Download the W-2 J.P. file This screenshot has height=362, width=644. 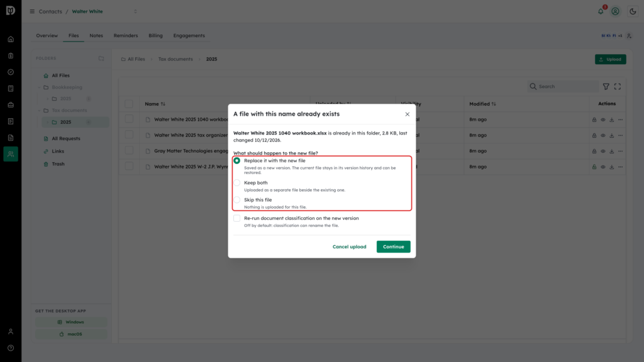(611, 167)
